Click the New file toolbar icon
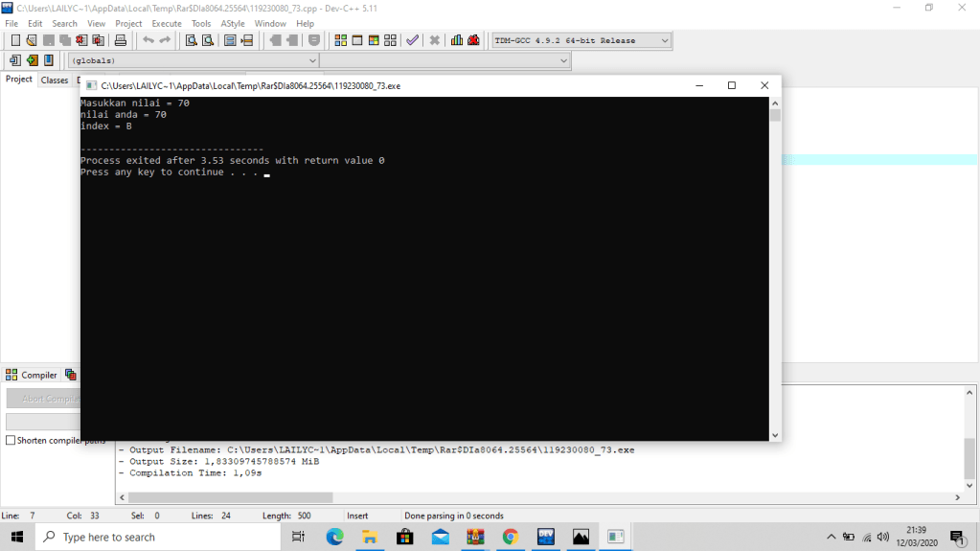980x551 pixels. pyautogui.click(x=15, y=40)
